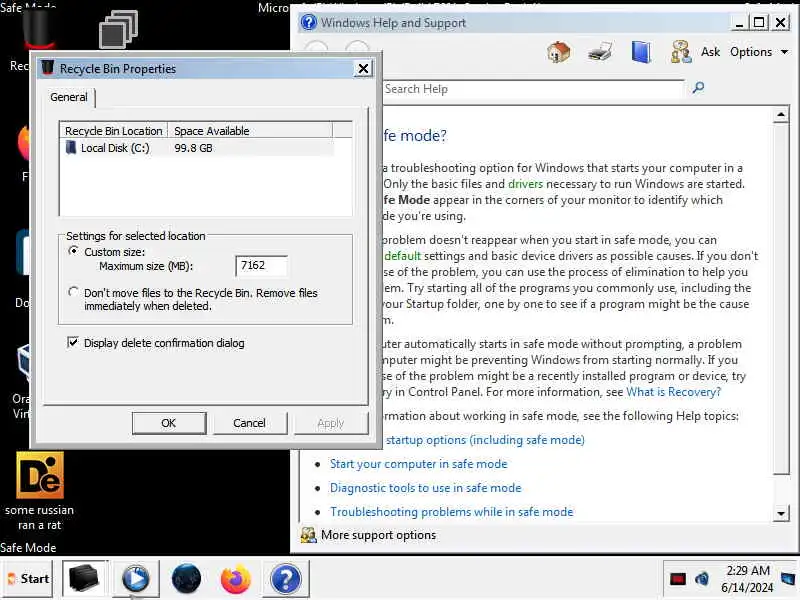Open the Start menu

(29, 579)
